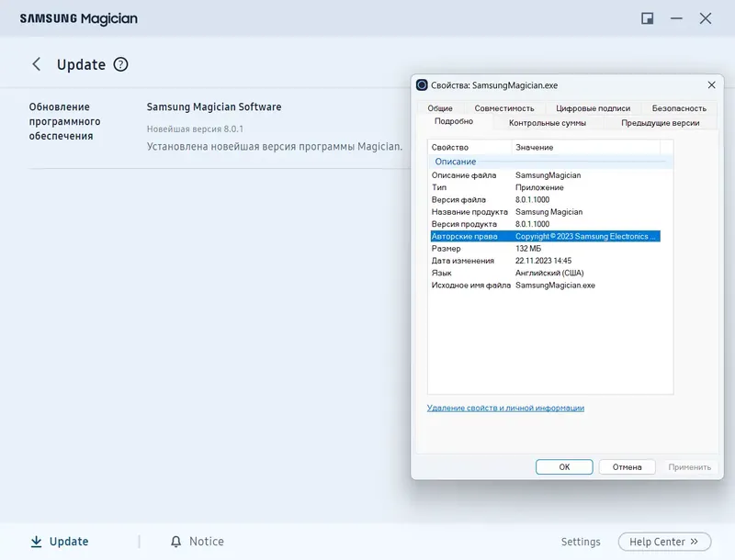The width and height of the screenshot is (735, 560).
Task: Click the 132 МБ size value
Action: [x=527, y=249]
